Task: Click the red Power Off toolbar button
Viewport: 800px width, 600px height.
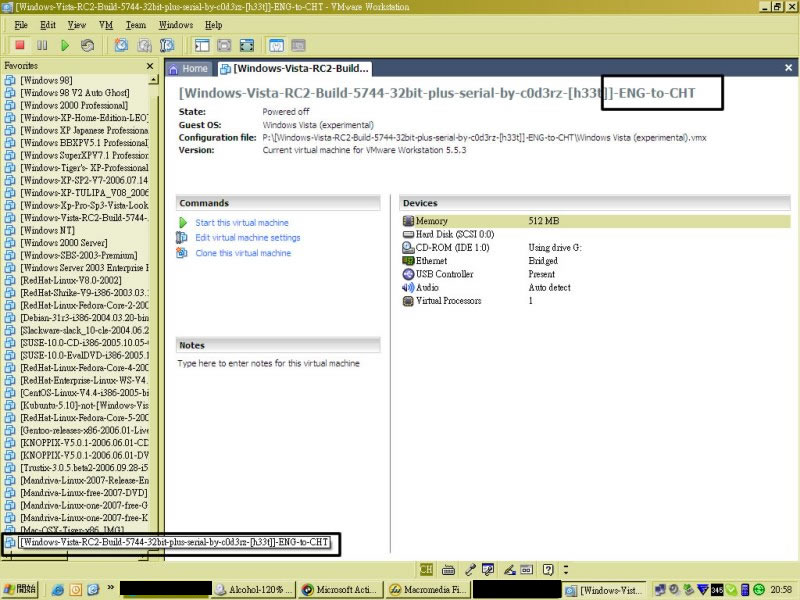Action: (20, 45)
